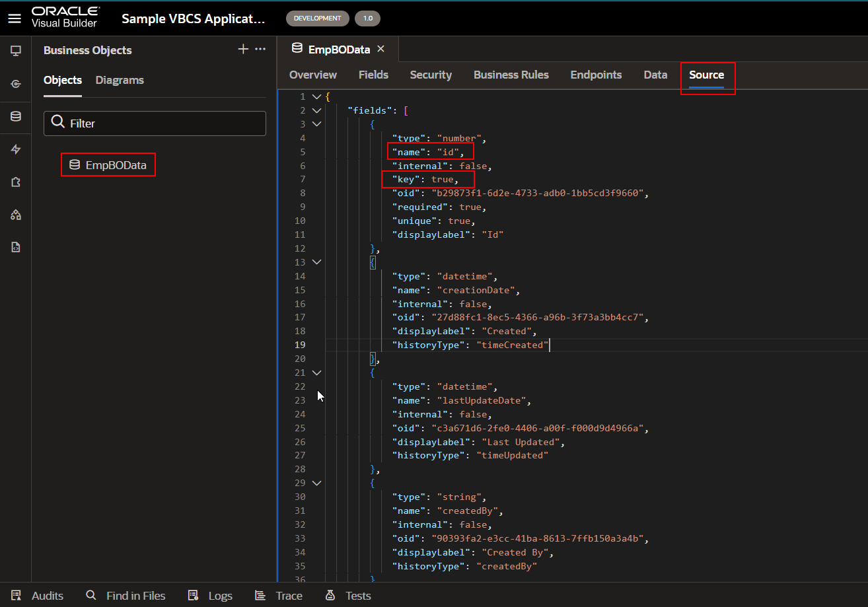Screen dimensions: 868x607
Task: Open Business Objects more options menu
Action: pyautogui.click(x=260, y=50)
